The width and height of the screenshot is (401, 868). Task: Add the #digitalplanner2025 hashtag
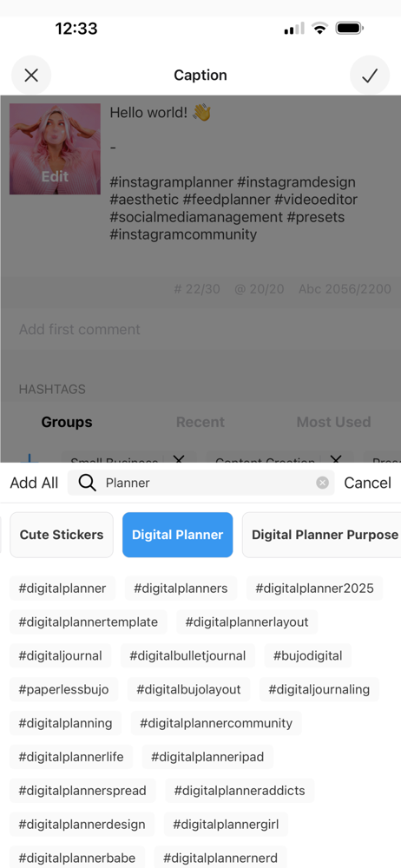pyautogui.click(x=314, y=589)
